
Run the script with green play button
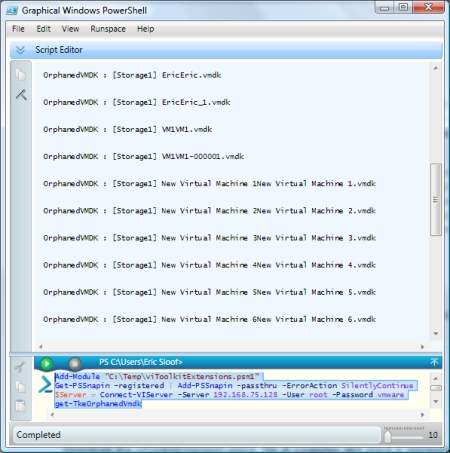(x=47, y=363)
